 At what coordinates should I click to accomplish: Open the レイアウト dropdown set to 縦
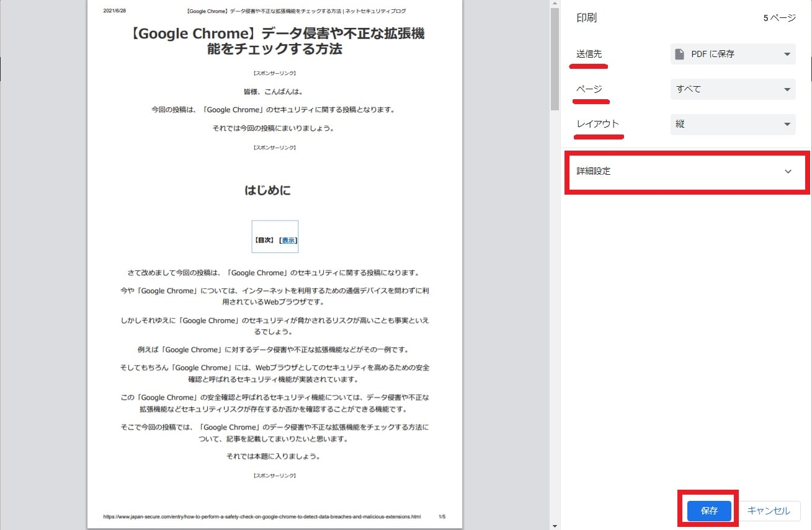click(x=733, y=124)
